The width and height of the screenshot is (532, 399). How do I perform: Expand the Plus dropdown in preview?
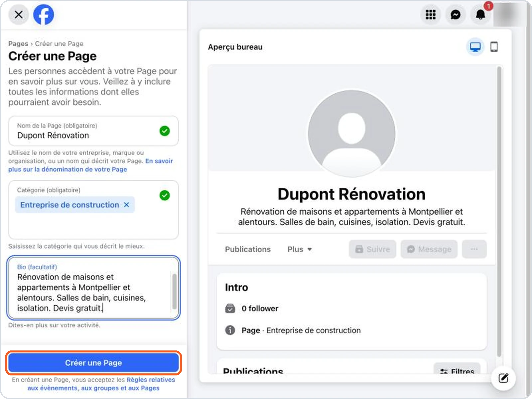pyautogui.click(x=300, y=249)
